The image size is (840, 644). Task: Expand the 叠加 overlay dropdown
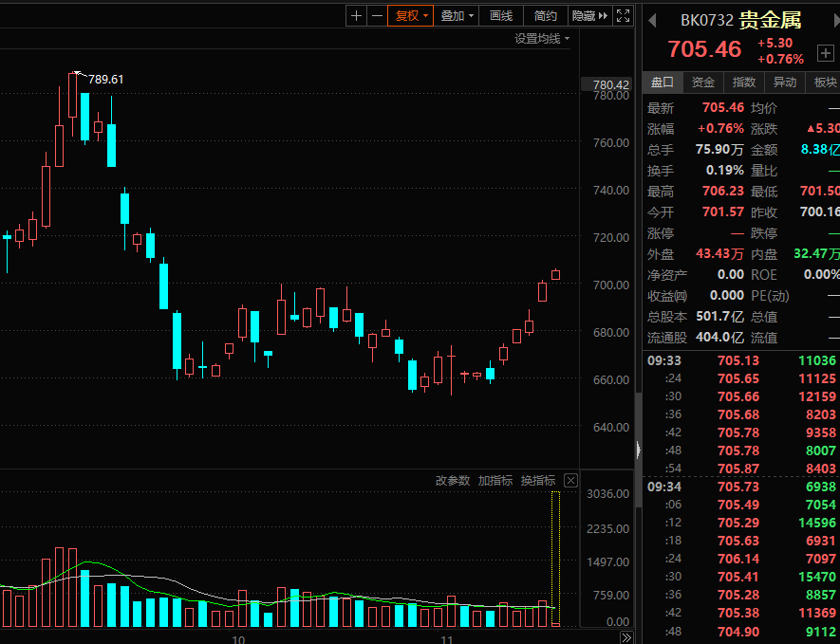point(457,15)
